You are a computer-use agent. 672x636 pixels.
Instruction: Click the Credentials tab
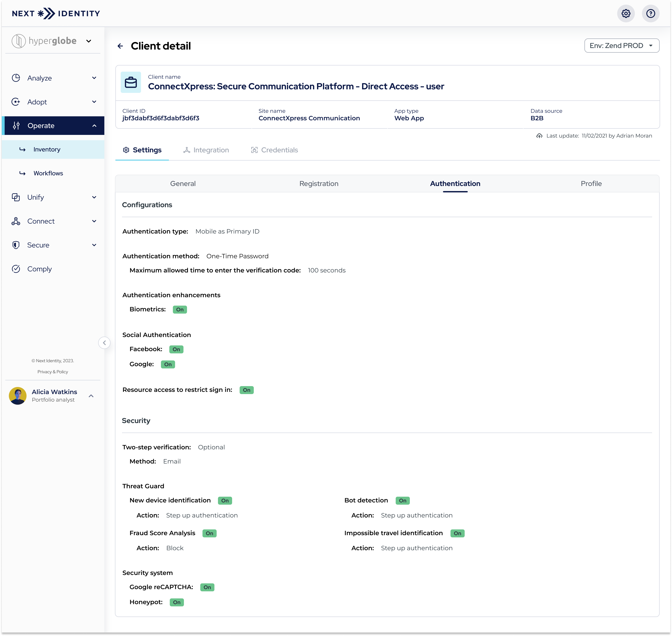280,150
